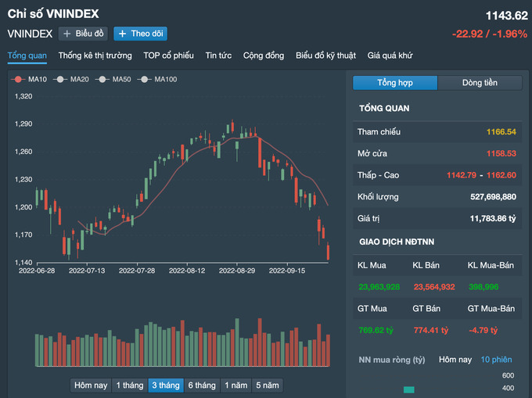532x398 pixels.
Task: Toggle the MA50 legend indicator
Action: pyautogui.click(x=114, y=80)
